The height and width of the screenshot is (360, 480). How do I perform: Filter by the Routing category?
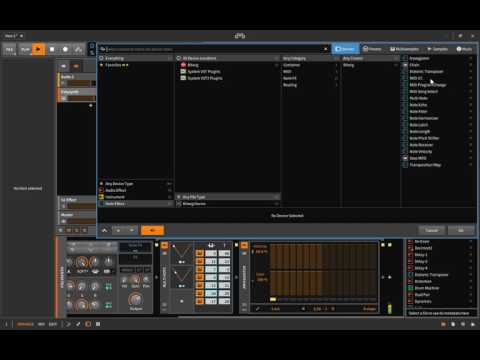[311, 85]
